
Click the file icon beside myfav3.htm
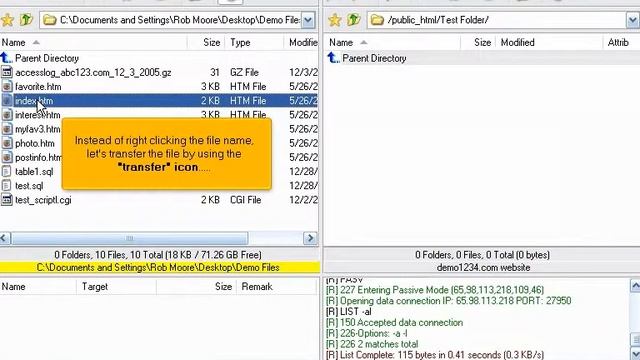(x=7, y=129)
